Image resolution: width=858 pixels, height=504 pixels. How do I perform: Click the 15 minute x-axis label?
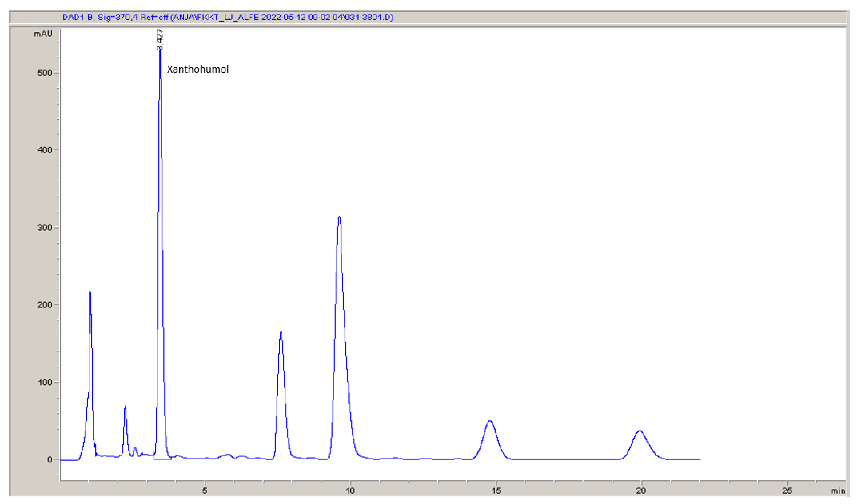tap(496, 491)
